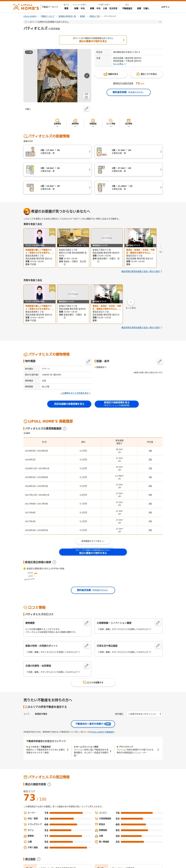This screenshot has width=186, height=868.
Task: Click the help icon next to 賃貸掲載履歴
Action: coord(64,429)
